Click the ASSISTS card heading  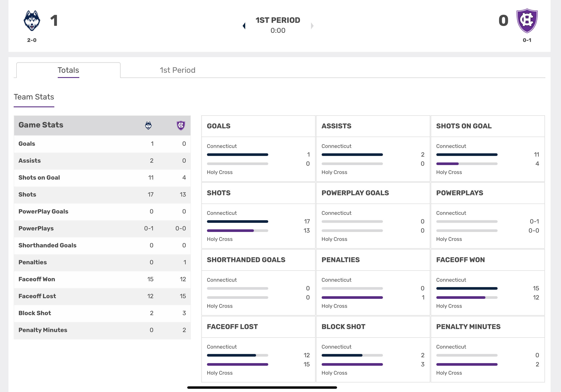pyautogui.click(x=336, y=126)
